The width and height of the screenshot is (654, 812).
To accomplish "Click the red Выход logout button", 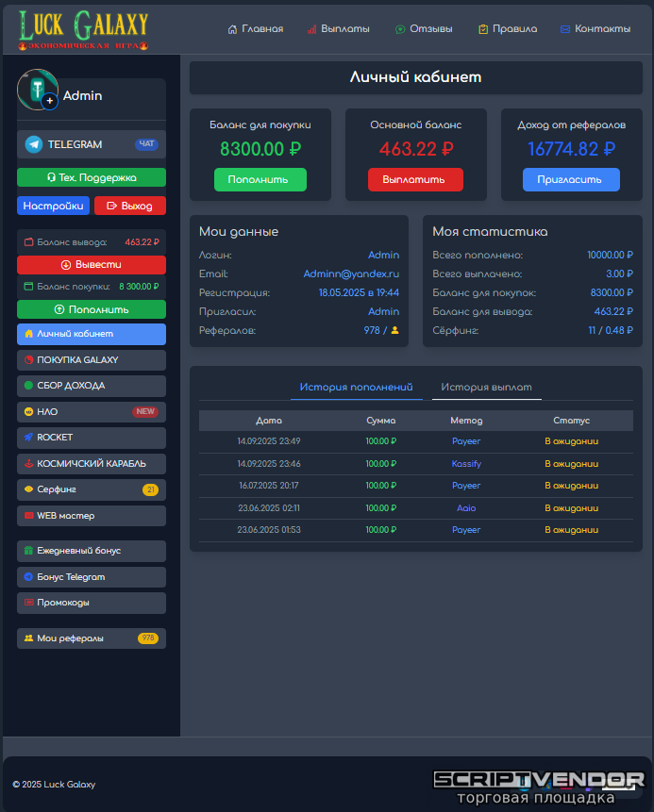I will pos(129,206).
